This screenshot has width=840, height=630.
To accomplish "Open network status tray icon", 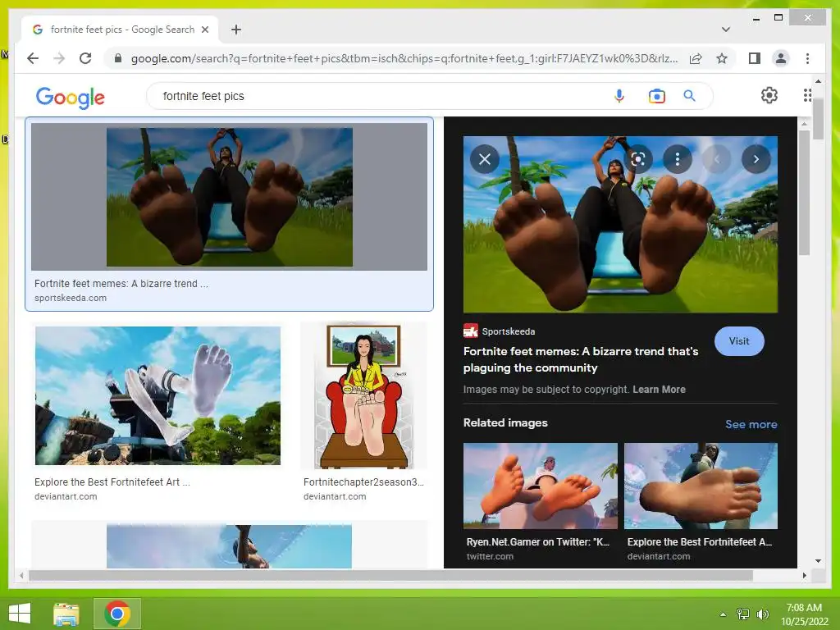I will (743, 614).
